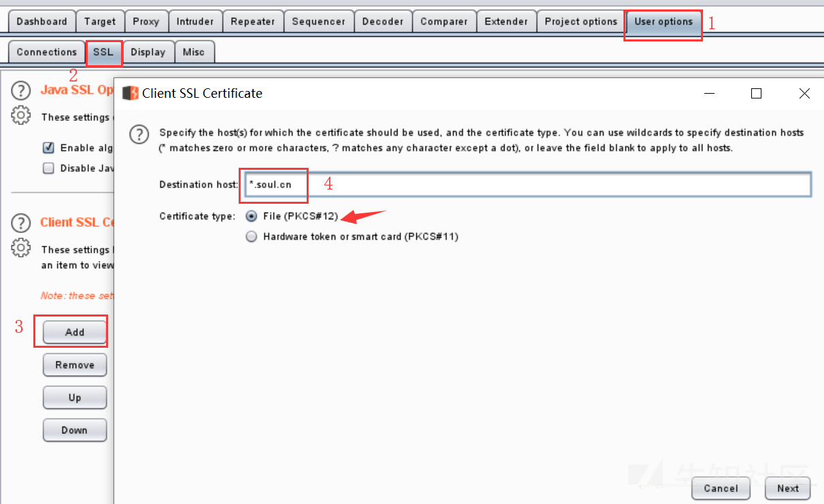Viewport: 824px width, 504px height.
Task: Open the Sequencer tab
Action: (x=318, y=21)
